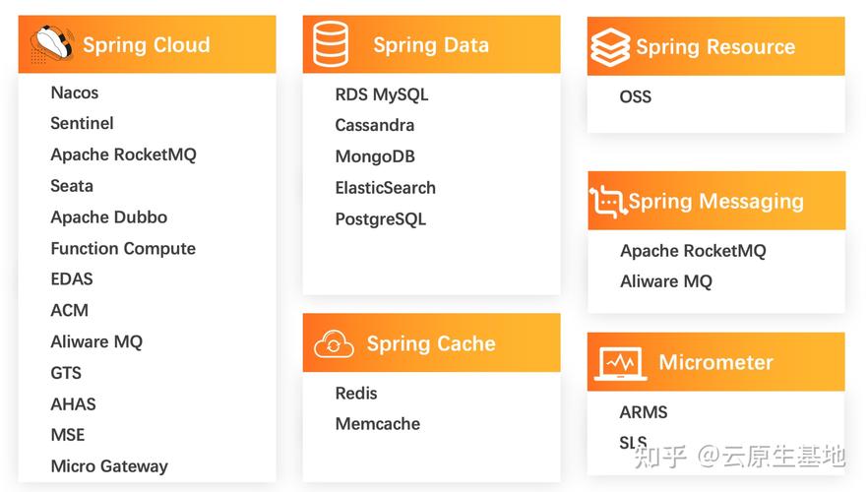Select the Spring Cloud header title
This screenshot has height=492, width=868.
click(x=146, y=45)
